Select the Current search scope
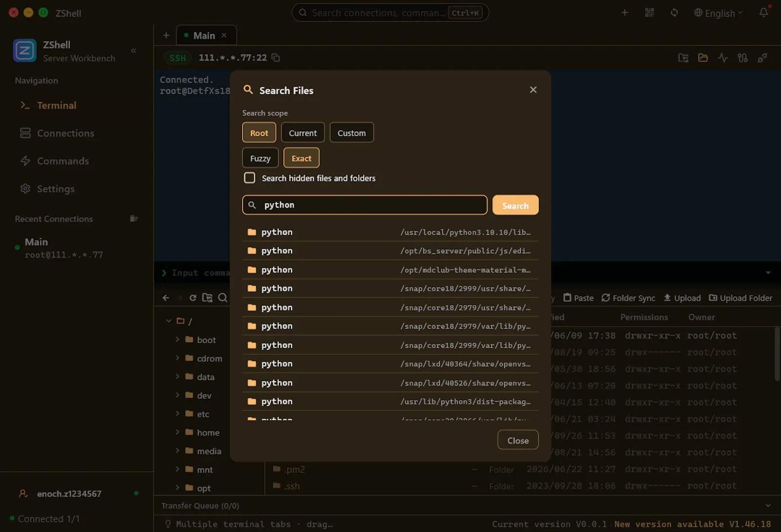The image size is (781, 532). click(x=303, y=133)
